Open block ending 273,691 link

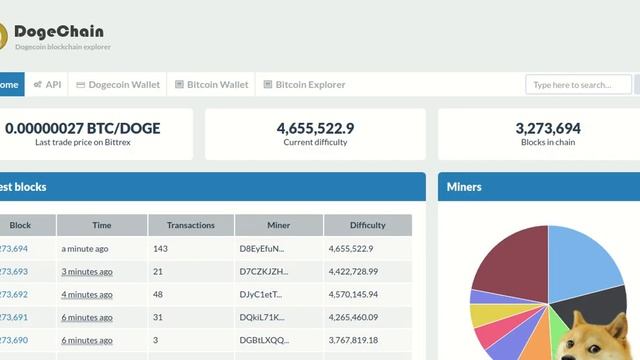(14, 317)
